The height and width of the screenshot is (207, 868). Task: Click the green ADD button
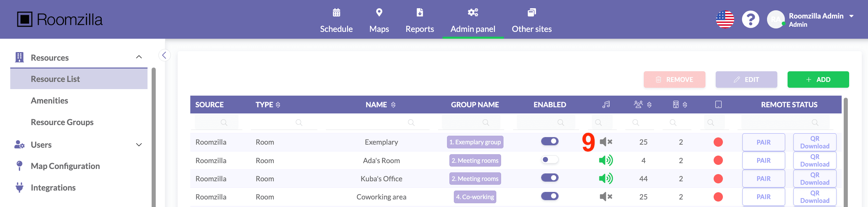(x=818, y=80)
